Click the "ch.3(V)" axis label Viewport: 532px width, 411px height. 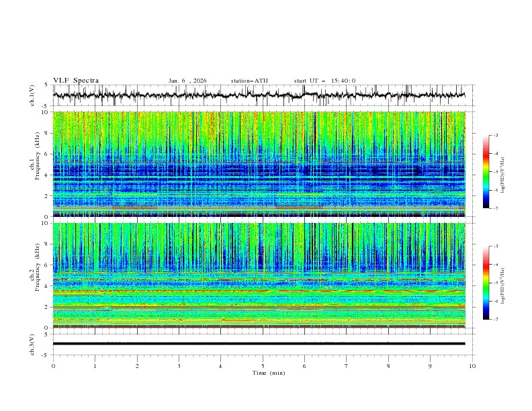click(x=32, y=345)
